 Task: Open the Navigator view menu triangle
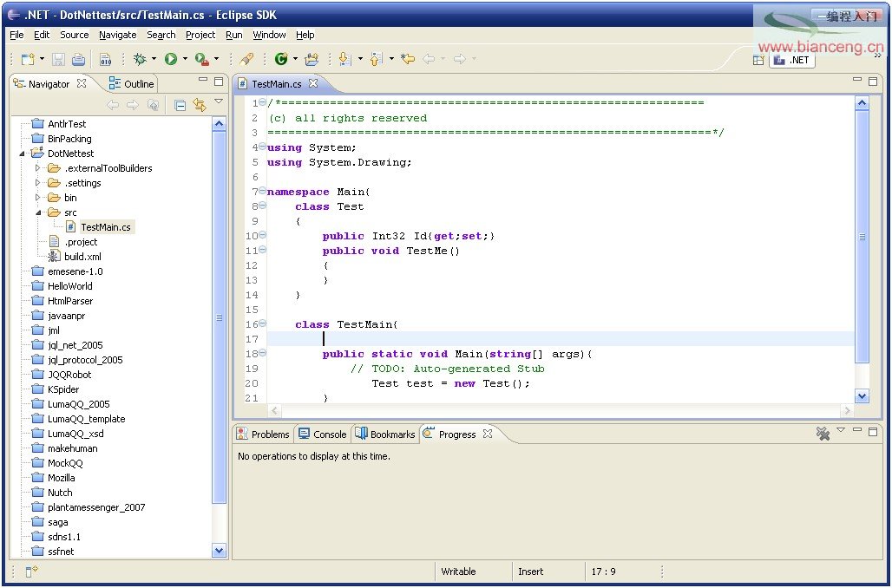click(x=219, y=101)
